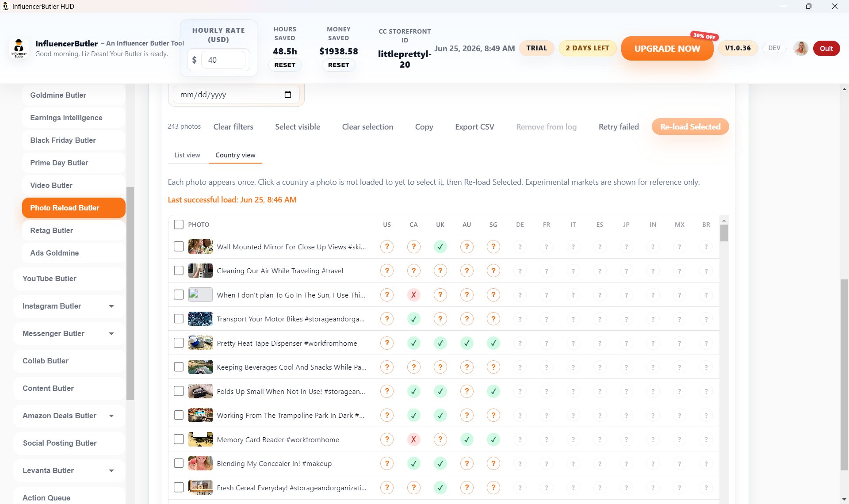Reset the Money Saved counter
849x504 pixels.
point(339,65)
